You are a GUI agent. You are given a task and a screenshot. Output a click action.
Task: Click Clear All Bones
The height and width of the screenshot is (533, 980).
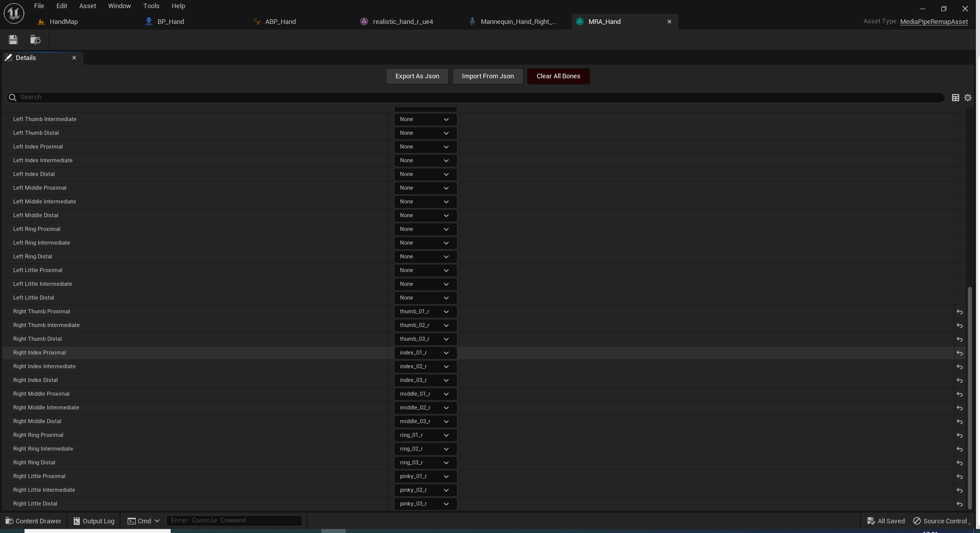coord(558,76)
